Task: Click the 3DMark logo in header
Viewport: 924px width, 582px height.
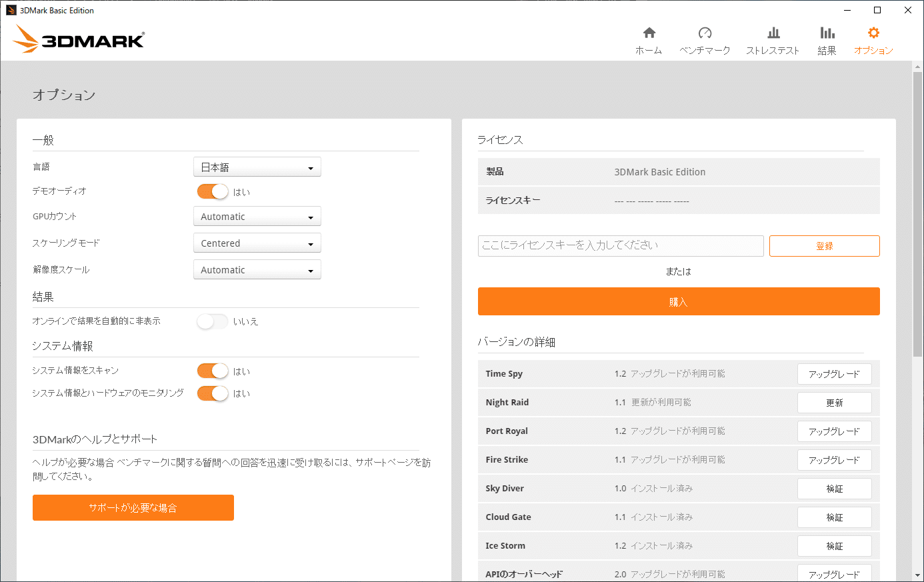Action: [79, 39]
